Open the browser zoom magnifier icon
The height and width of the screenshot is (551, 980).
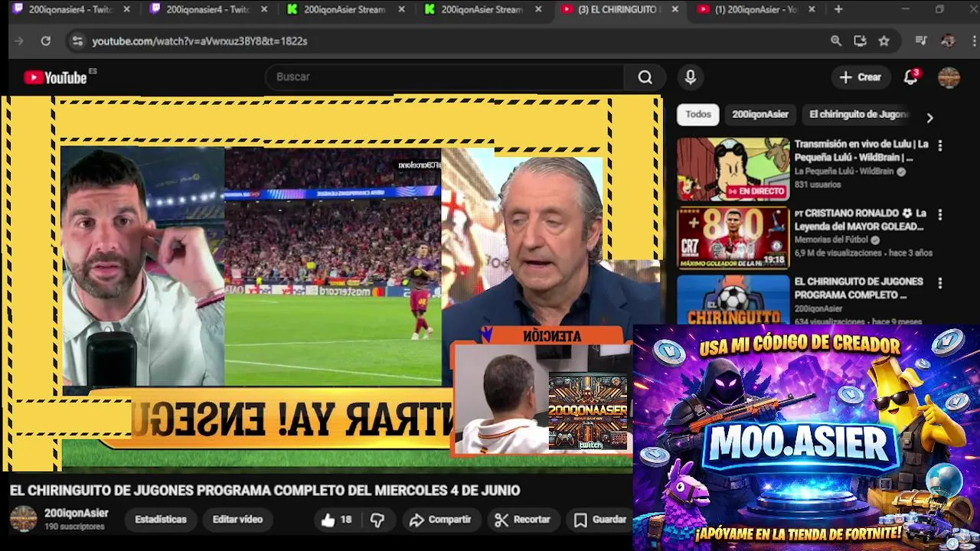point(836,41)
